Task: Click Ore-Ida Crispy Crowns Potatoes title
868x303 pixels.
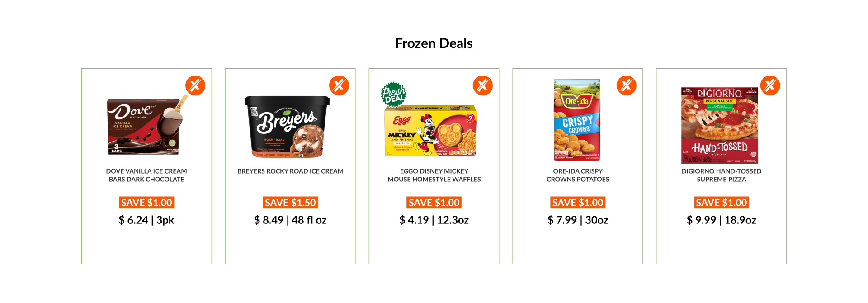Action: pyautogui.click(x=578, y=175)
